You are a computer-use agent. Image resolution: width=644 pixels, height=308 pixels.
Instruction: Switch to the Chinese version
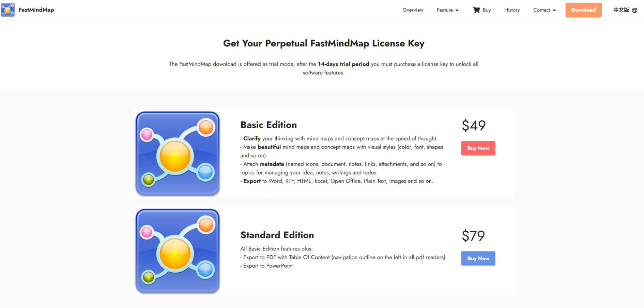coord(621,10)
